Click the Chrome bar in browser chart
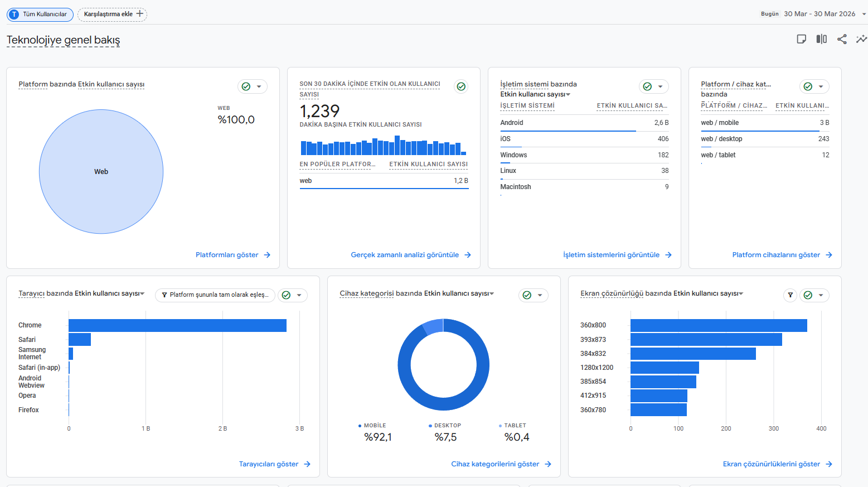This screenshot has width=868, height=487. point(177,325)
